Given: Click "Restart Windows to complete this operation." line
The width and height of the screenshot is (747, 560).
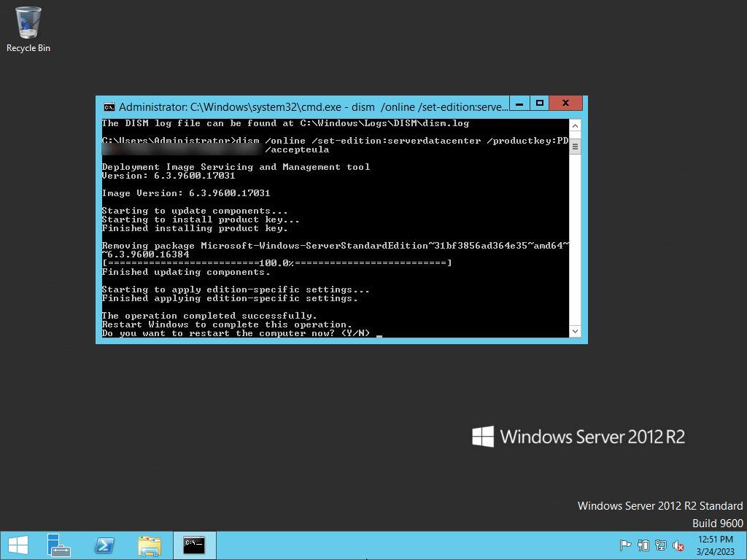Looking at the screenshot, I should 227,324.
